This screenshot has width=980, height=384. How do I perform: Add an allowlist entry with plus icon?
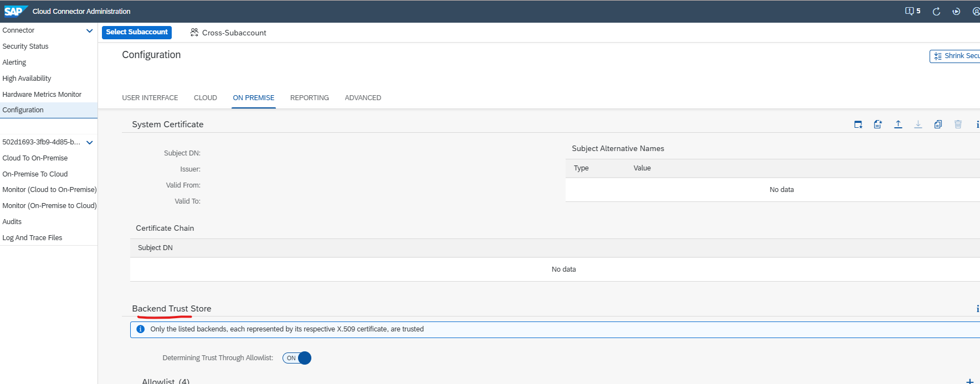[x=969, y=381]
